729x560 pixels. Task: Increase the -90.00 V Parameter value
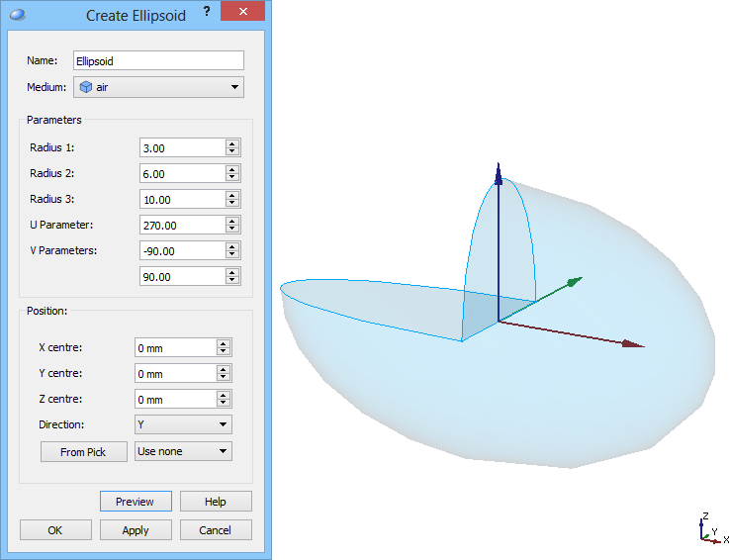pyautogui.click(x=232, y=246)
